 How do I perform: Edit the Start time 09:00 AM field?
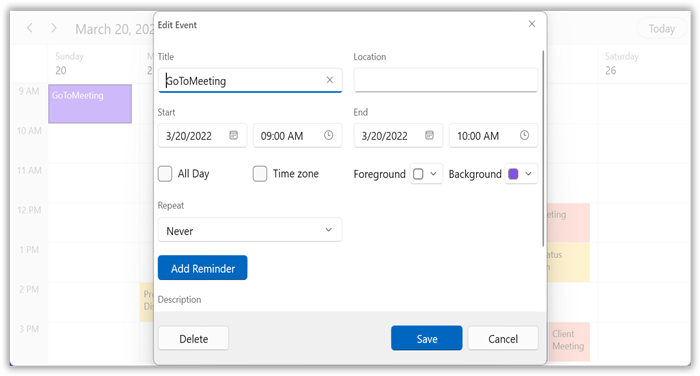297,135
